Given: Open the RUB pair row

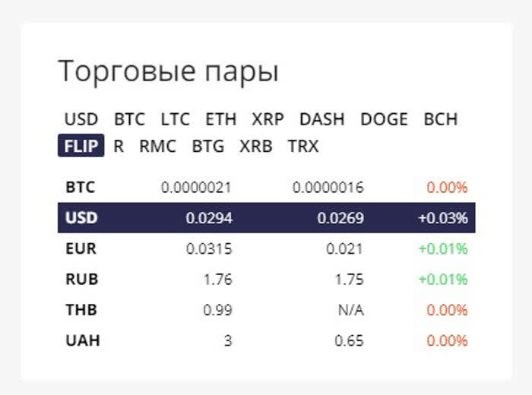Looking at the screenshot, I should click(266, 280).
